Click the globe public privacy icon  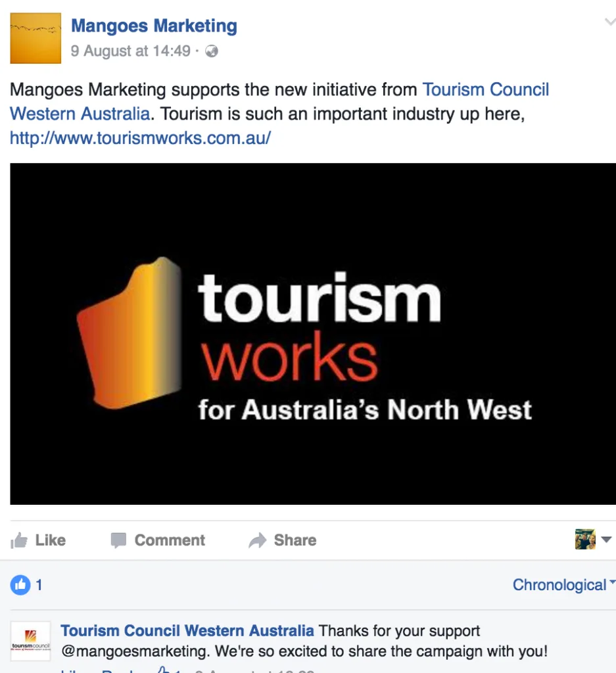point(211,51)
